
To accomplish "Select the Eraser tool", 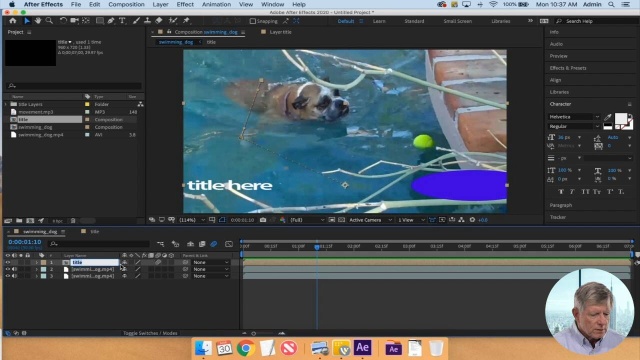I will point(159,21).
